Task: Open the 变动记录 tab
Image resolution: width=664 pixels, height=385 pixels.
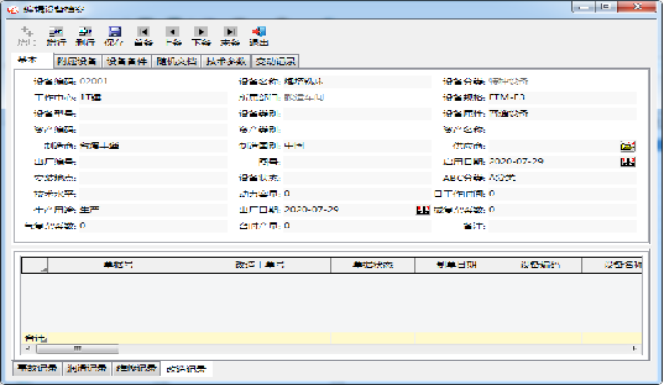Action: (x=276, y=61)
